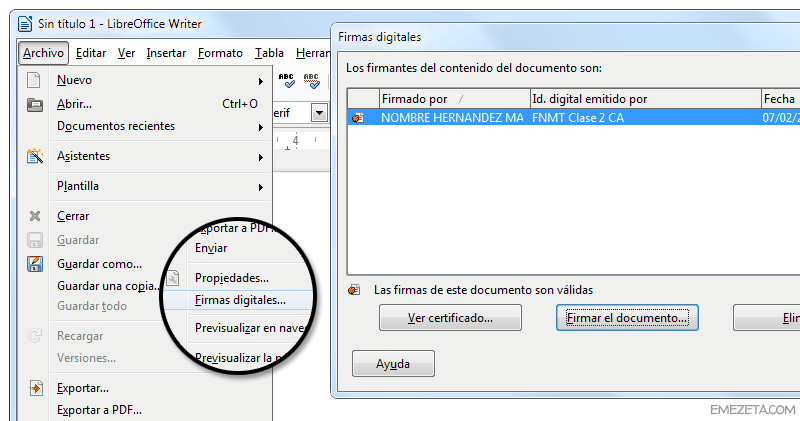
Task: Choose Guardar una copia menu entry
Action: (108, 286)
